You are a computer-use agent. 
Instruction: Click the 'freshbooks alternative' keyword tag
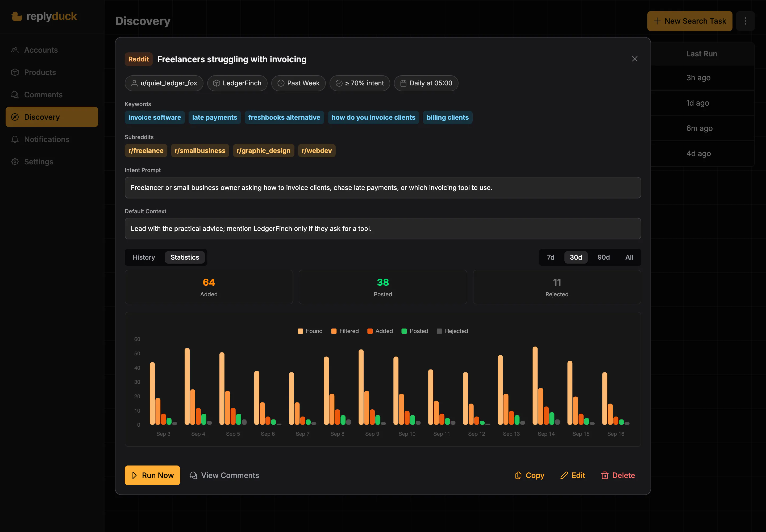(284, 117)
